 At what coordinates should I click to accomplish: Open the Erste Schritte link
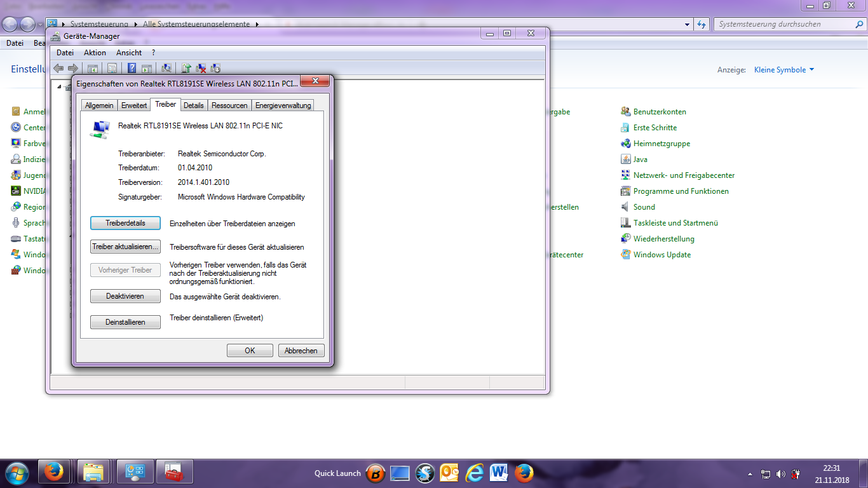(655, 128)
